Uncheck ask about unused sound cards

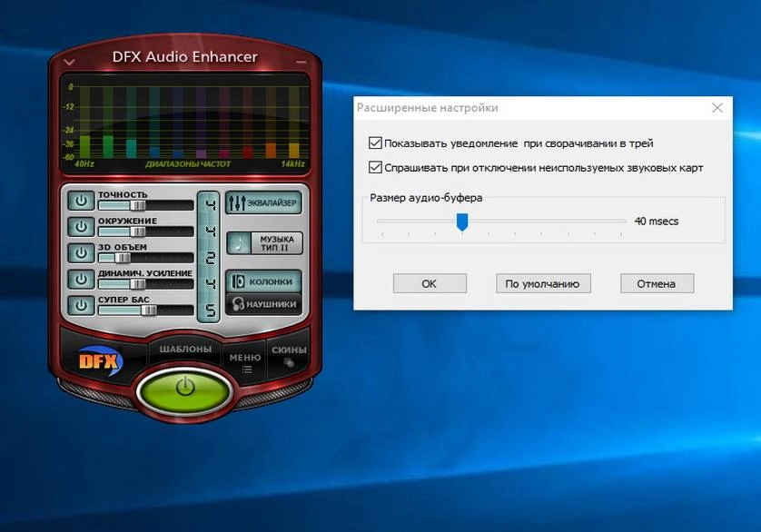(x=375, y=167)
